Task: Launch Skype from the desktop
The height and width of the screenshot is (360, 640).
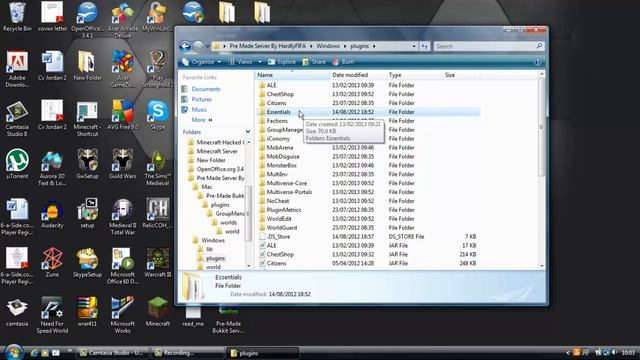Action: pos(158,115)
